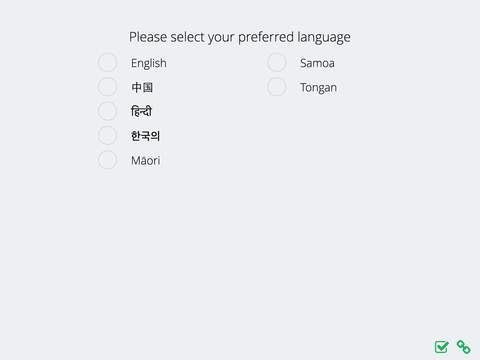Choose the radio button beside हिन्दी
The height and width of the screenshot is (360, 480).
(107, 111)
